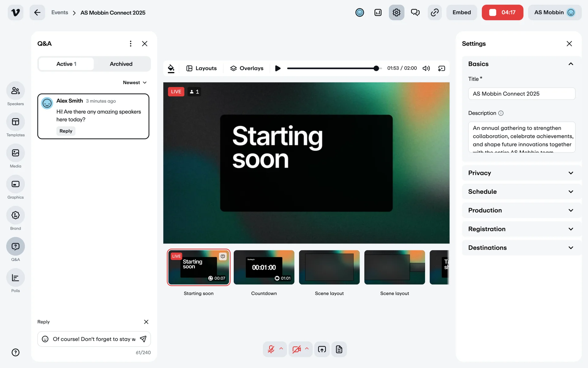The image size is (588, 368).
Task: Switch to the Archived tab
Action: pyautogui.click(x=121, y=64)
